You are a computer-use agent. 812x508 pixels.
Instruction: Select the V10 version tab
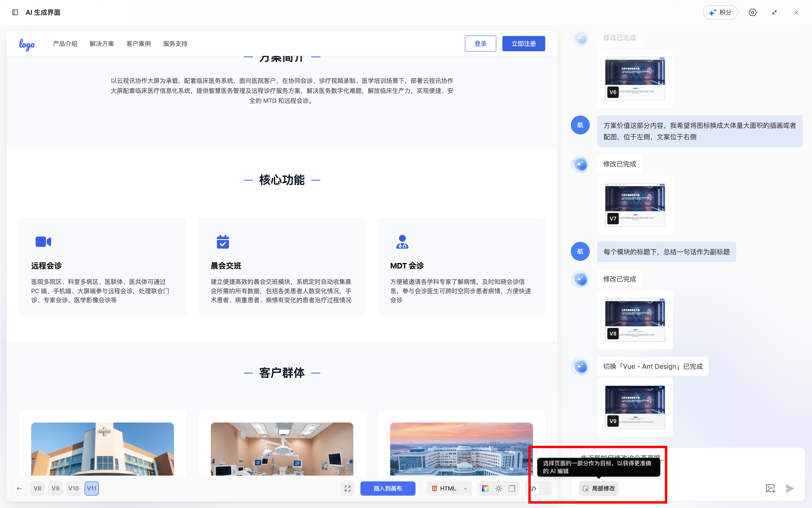(74, 489)
